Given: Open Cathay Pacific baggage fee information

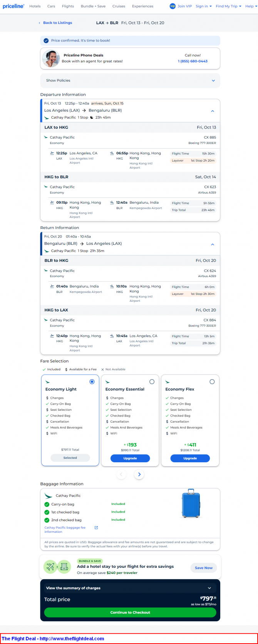Looking at the screenshot, I should point(65,529).
